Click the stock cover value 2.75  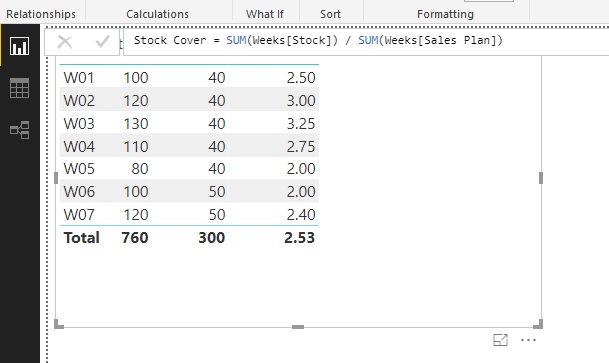(x=301, y=146)
